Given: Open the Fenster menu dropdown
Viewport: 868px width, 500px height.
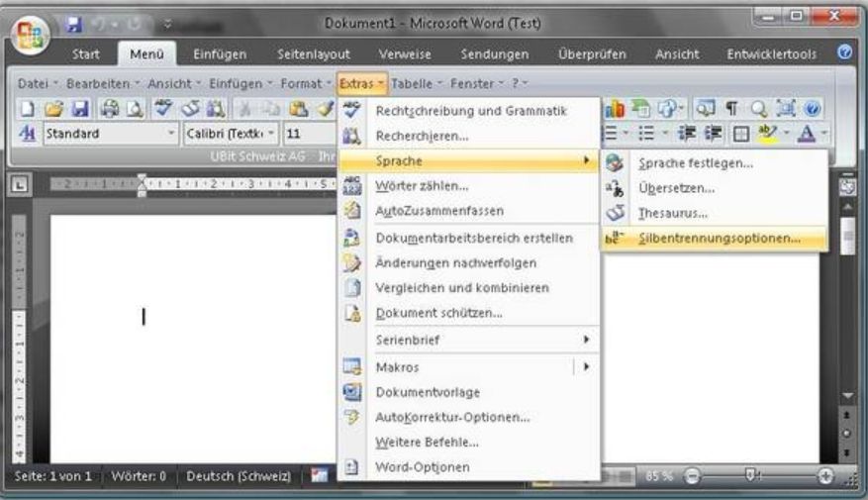Looking at the screenshot, I should point(477,83).
